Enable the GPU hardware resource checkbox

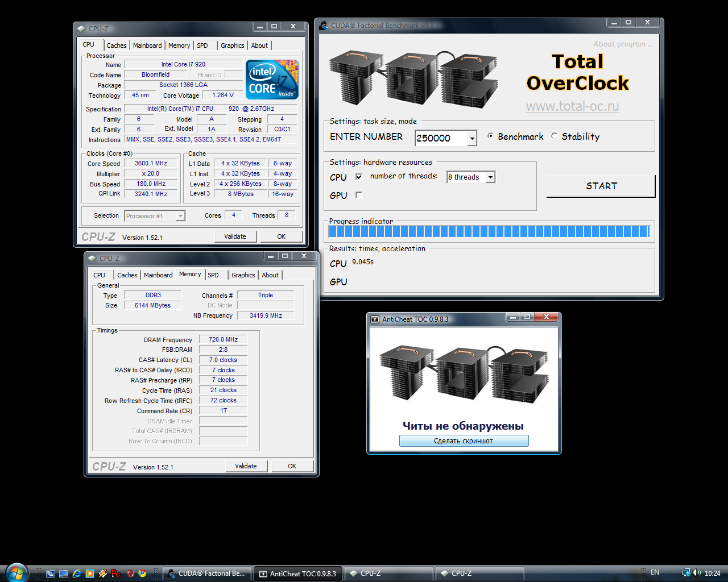click(359, 195)
